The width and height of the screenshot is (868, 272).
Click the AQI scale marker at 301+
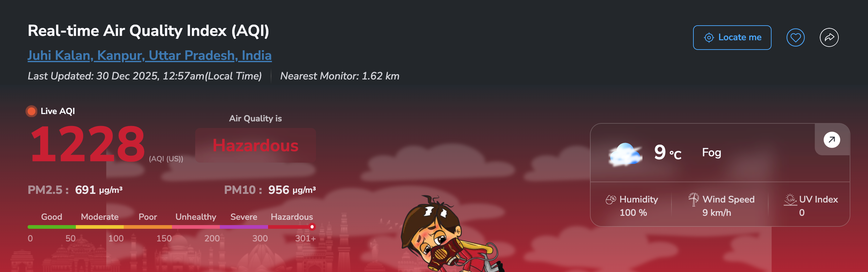[x=312, y=227]
